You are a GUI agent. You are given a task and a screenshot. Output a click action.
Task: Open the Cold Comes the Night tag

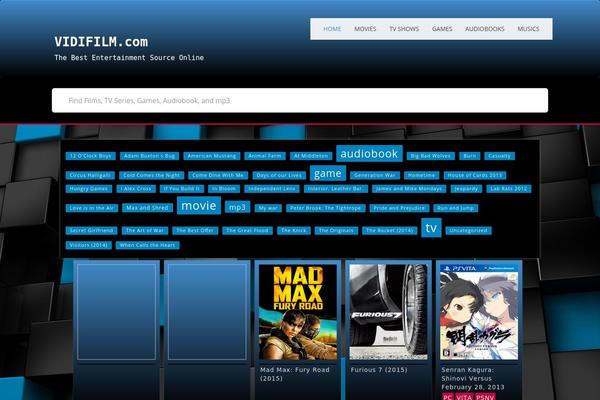152,175
